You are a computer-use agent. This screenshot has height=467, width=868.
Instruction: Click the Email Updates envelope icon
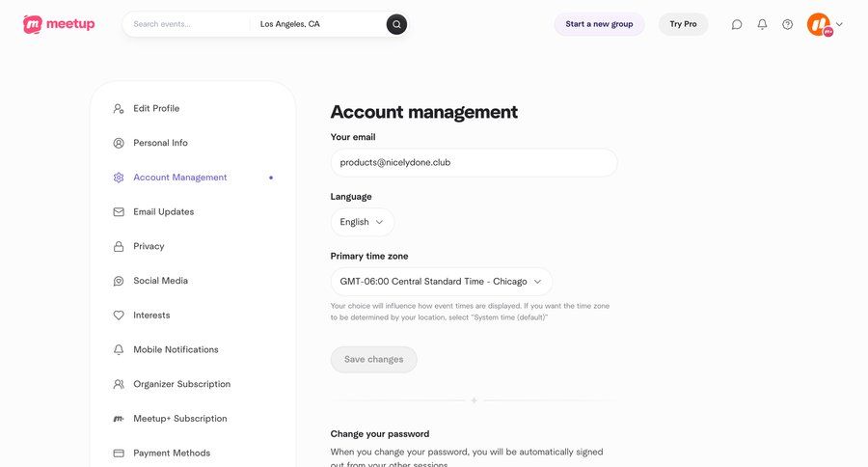(119, 211)
